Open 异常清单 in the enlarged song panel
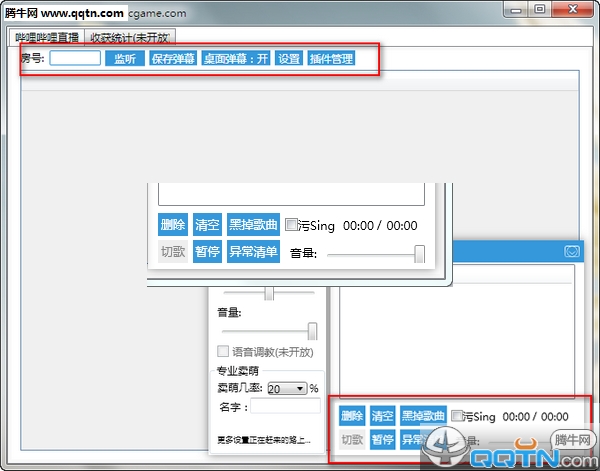Viewport: 600px width, 471px height. pos(253,251)
